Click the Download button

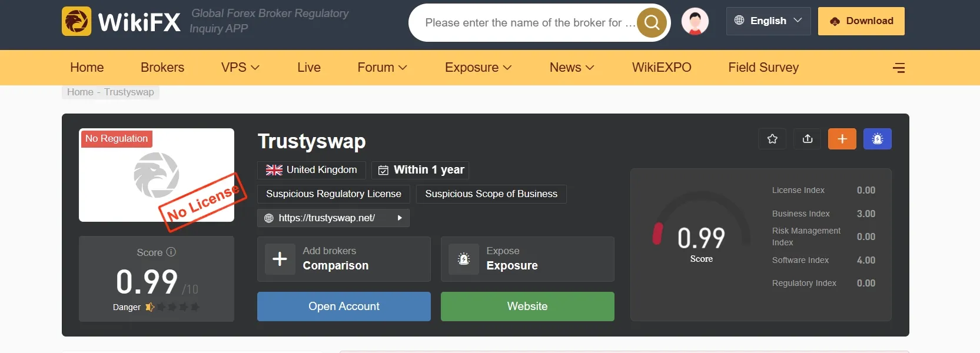tap(861, 21)
